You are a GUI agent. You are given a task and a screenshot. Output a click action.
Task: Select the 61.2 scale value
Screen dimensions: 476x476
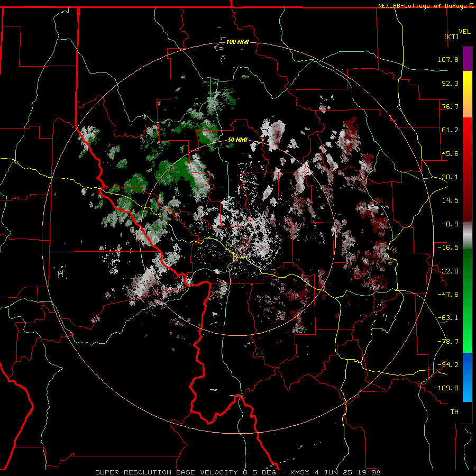(x=450, y=130)
